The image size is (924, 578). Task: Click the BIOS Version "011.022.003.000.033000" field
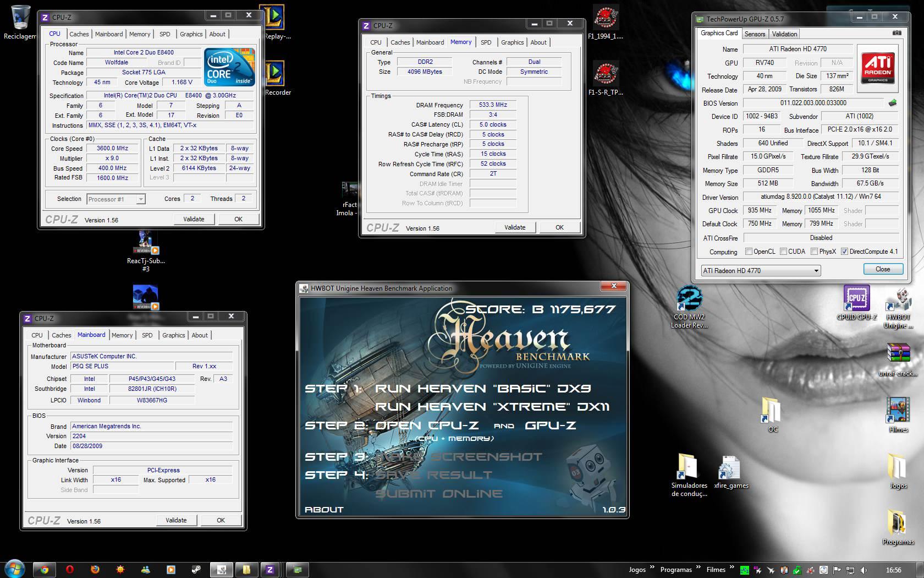813,103
